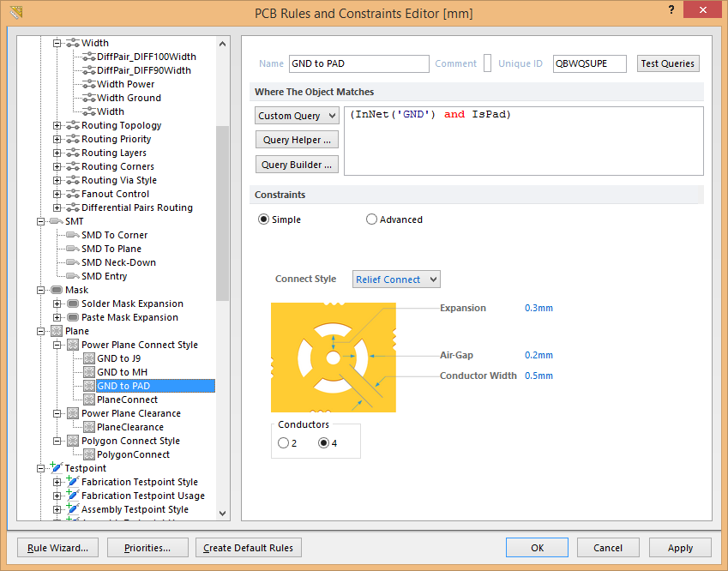Screen dimensions: 728x571
Task: Click the rule Name input field
Action: (x=359, y=63)
